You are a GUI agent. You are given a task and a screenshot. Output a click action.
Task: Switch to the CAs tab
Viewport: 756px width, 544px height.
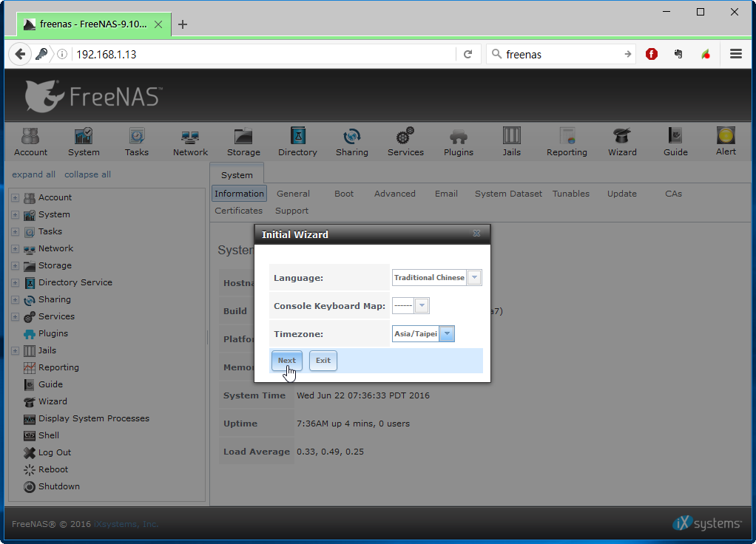[673, 194]
